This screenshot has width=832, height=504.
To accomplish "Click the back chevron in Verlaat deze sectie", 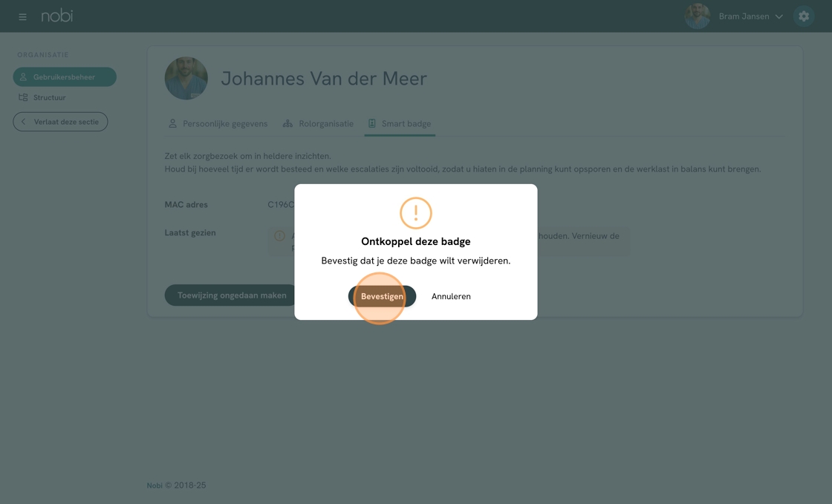I will point(23,122).
